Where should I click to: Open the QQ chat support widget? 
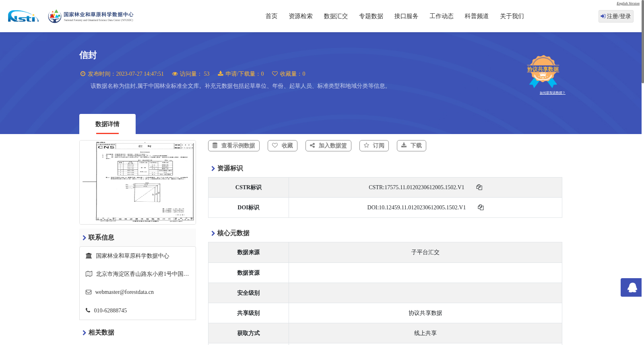tap(631, 287)
